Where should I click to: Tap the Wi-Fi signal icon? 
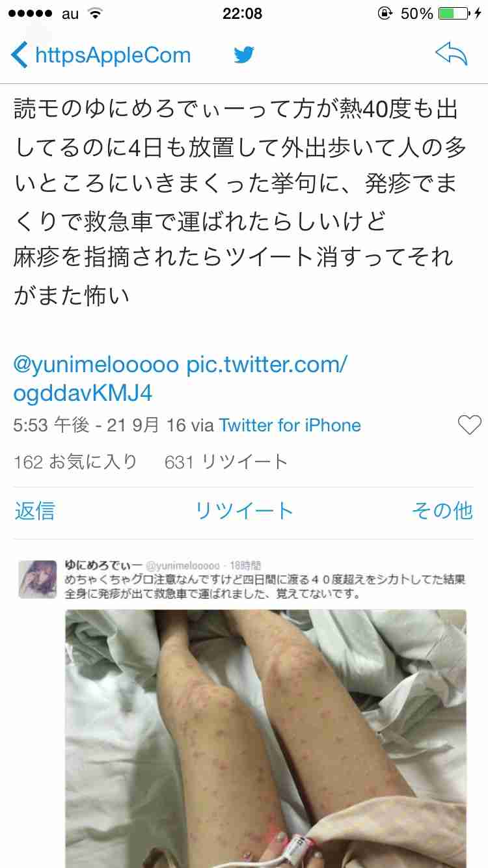(95, 12)
